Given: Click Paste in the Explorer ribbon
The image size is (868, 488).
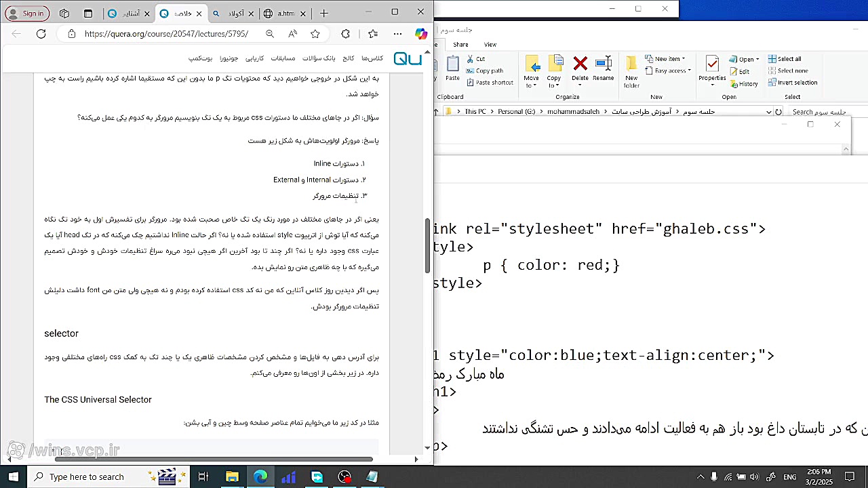Looking at the screenshot, I should (453, 69).
